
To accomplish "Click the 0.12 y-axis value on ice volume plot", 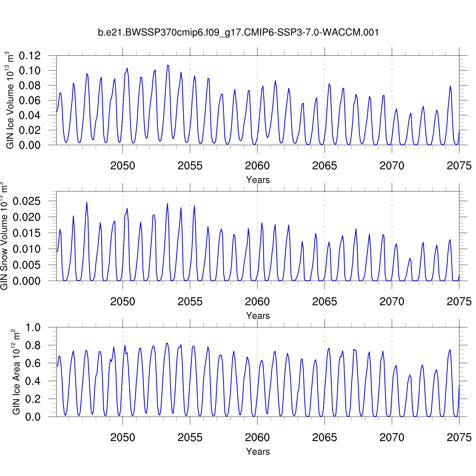I will [30, 56].
